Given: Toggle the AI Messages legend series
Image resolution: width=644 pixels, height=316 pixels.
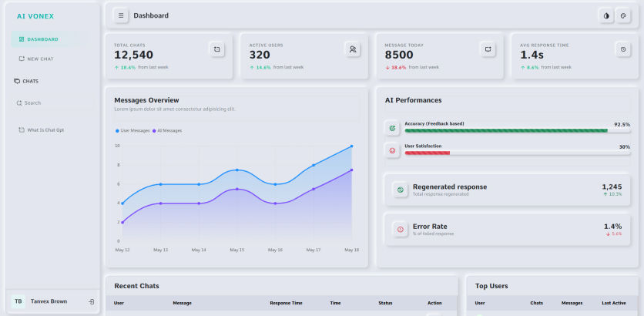Looking at the screenshot, I should [x=167, y=131].
